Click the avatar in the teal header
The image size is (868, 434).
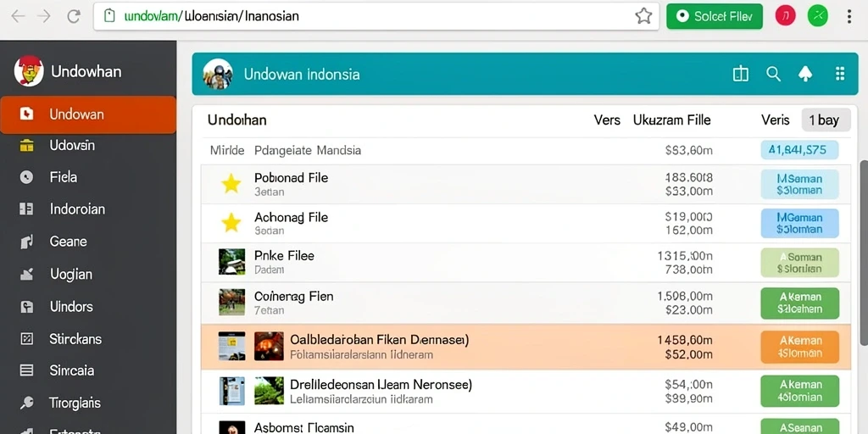(218, 74)
